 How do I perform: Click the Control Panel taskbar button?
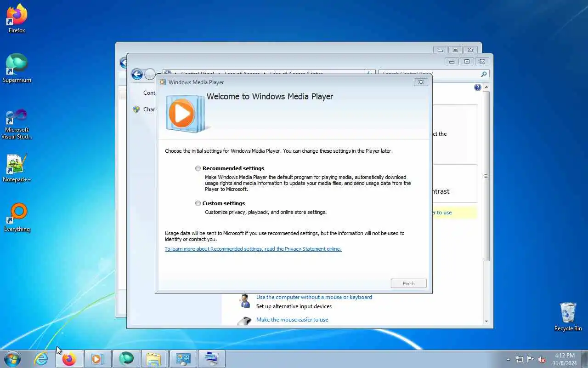pyautogui.click(x=183, y=359)
